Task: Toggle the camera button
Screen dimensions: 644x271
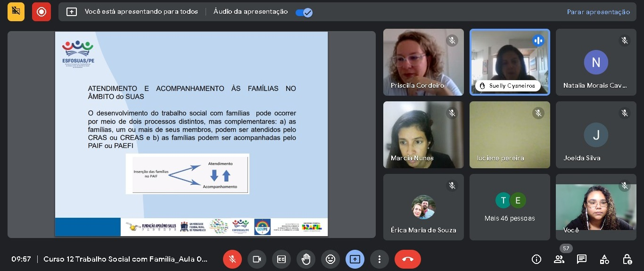Action: pos(257,259)
